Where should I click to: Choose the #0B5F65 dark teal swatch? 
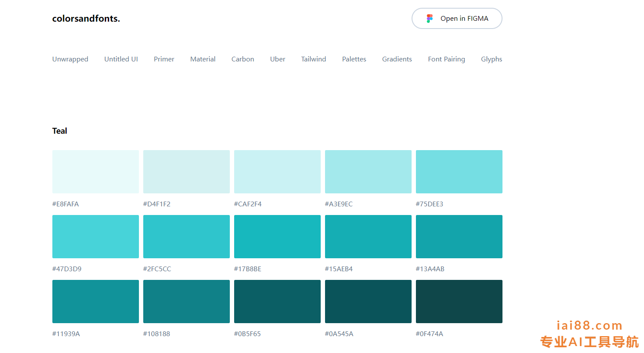point(277,302)
